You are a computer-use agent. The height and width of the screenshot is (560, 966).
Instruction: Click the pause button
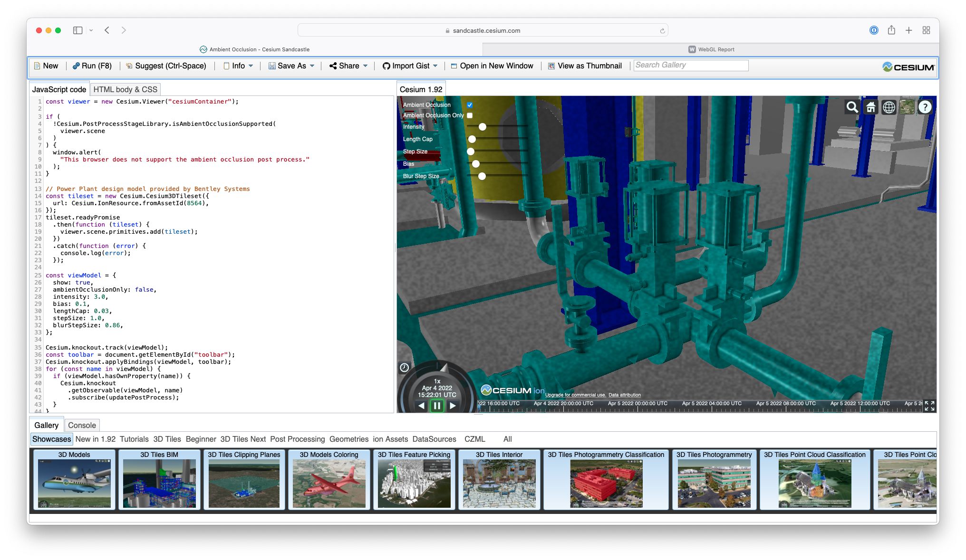click(437, 406)
